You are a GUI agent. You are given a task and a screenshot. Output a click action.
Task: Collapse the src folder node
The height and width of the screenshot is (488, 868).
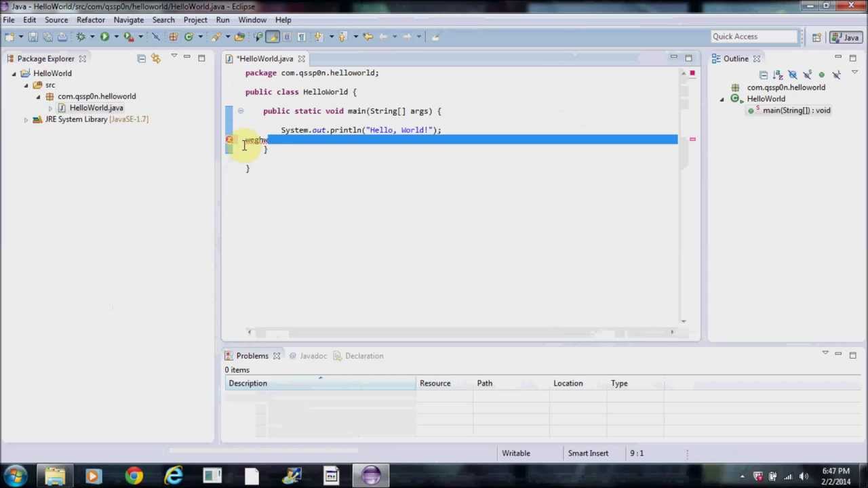26,85
